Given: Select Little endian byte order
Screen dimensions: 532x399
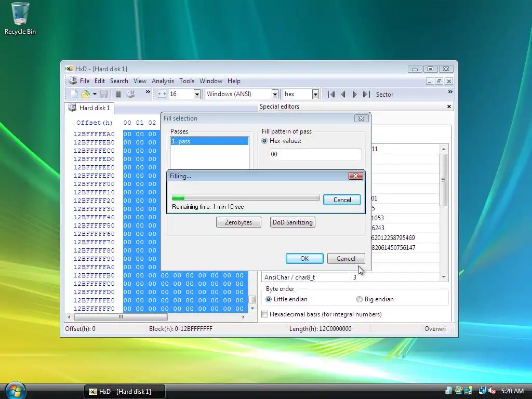Looking at the screenshot, I should 269,299.
